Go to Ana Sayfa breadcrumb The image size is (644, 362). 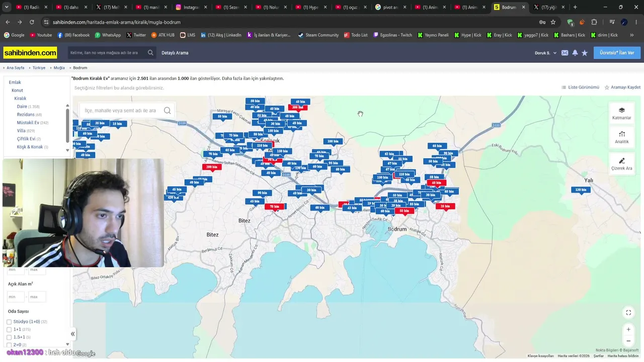15,68
